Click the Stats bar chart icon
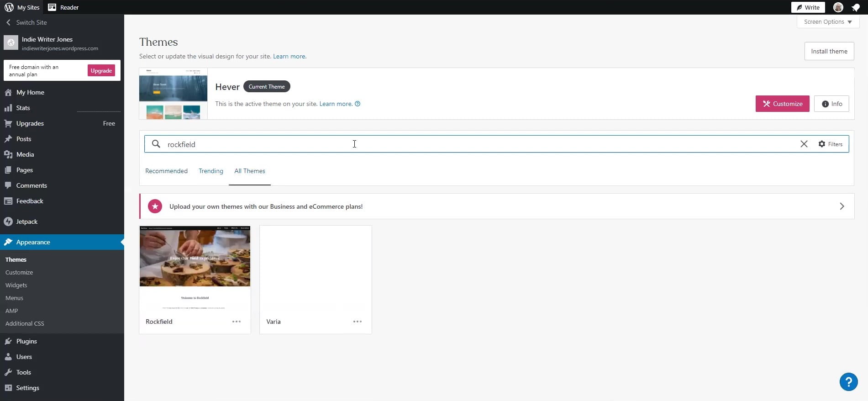Viewport: 868px width, 401px height. pos(8,108)
